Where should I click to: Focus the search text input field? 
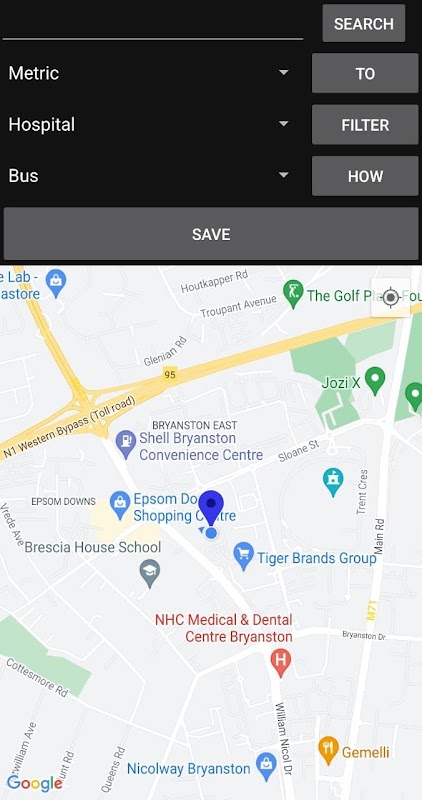153,23
